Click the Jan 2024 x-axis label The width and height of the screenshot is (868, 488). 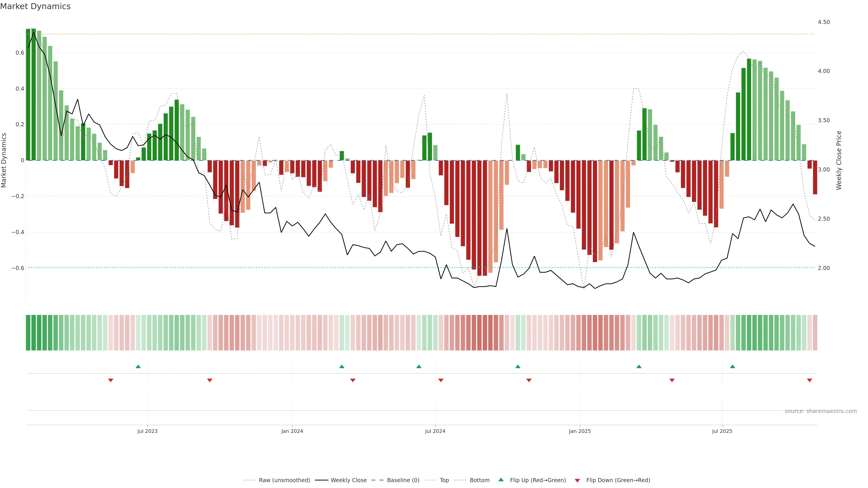coord(292,431)
